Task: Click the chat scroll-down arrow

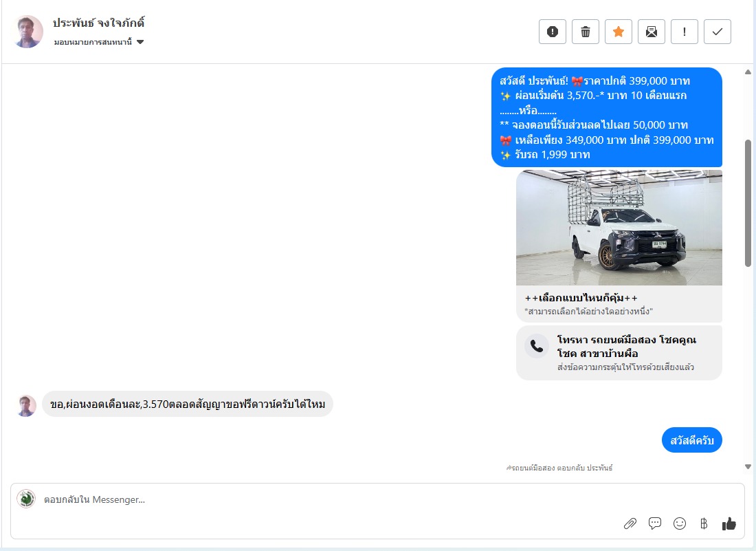Action: pos(748,466)
